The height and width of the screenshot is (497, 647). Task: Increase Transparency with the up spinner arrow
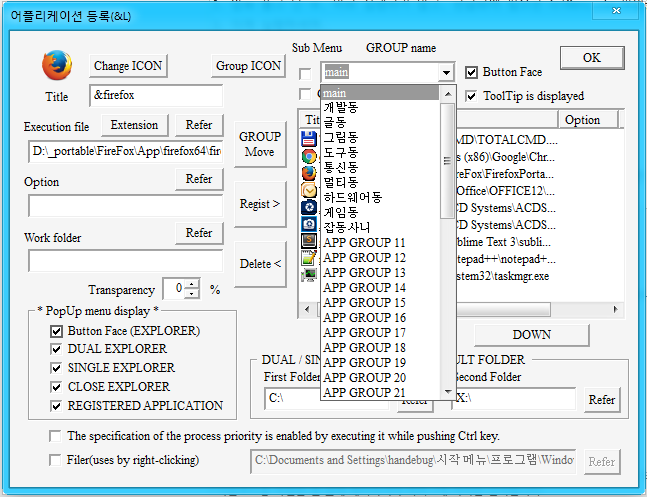[x=192, y=284]
